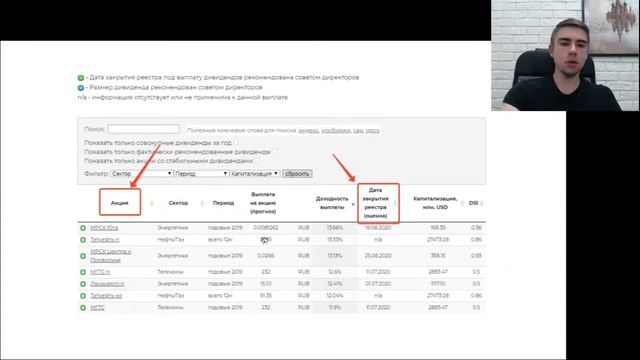The width and height of the screenshot is (640, 360).
Task: Select the 19.06.2020 date cell
Action: 378,228
